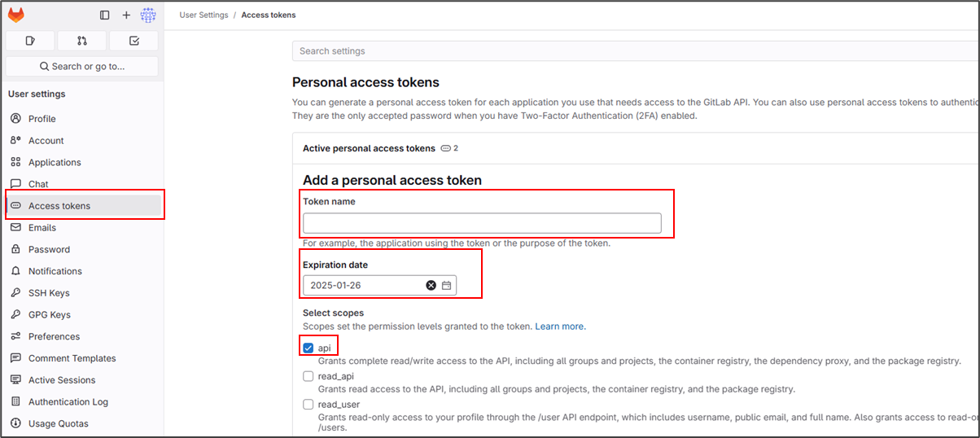Viewport: 980px width, 438px height.
Task: Click the Token name input field
Action: tap(482, 223)
